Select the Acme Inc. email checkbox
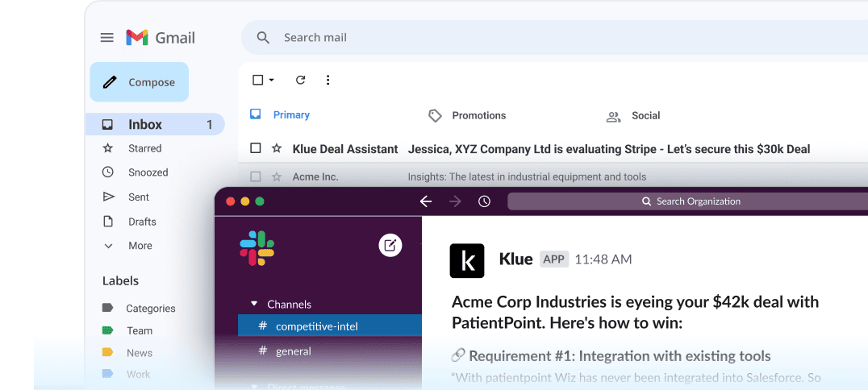This screenshot has height=390, width=868. point(255,177)
